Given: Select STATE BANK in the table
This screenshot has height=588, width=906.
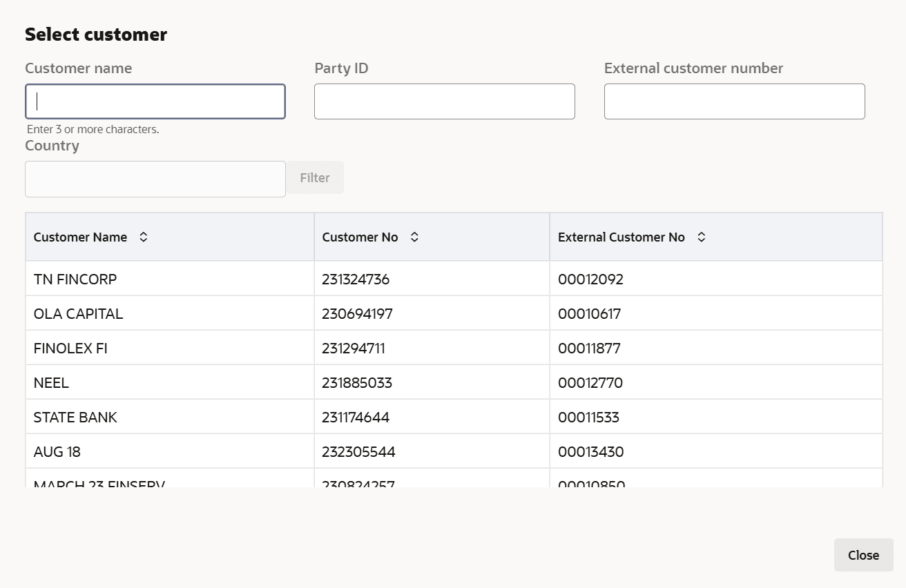Looking at the screenshot, I should pos(75,418).
